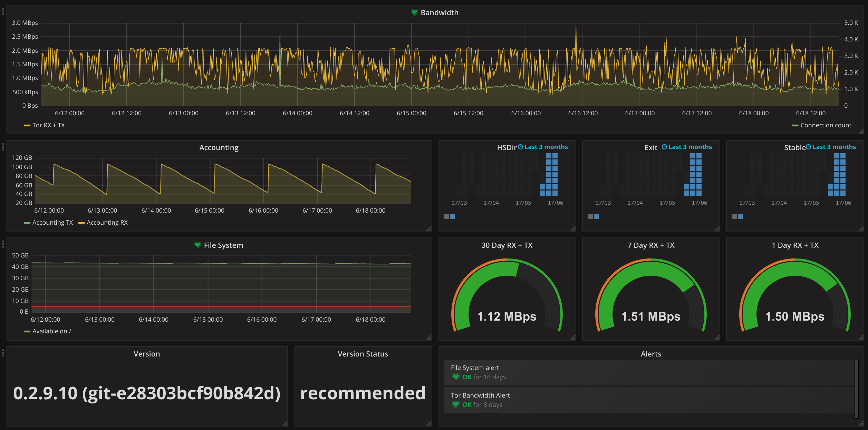Click the green heart icon beside the Bandwidth title
868x430 pixels.
click(x=414, y=12)
